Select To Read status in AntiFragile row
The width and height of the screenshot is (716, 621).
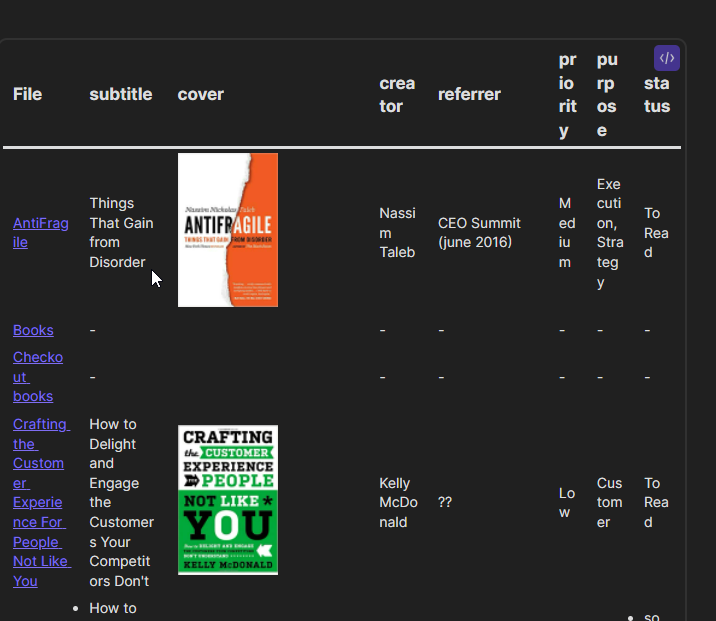coord(656,233)
